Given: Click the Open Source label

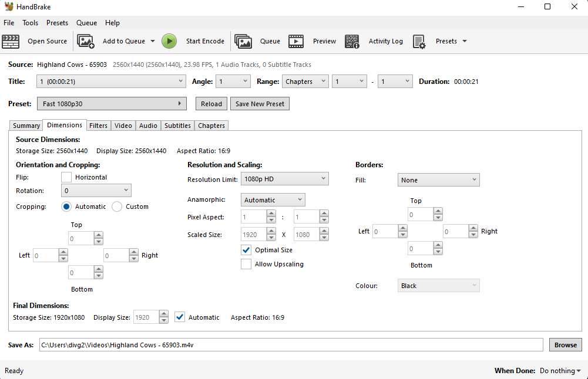Looking at the screenshot, I should 47,41.
